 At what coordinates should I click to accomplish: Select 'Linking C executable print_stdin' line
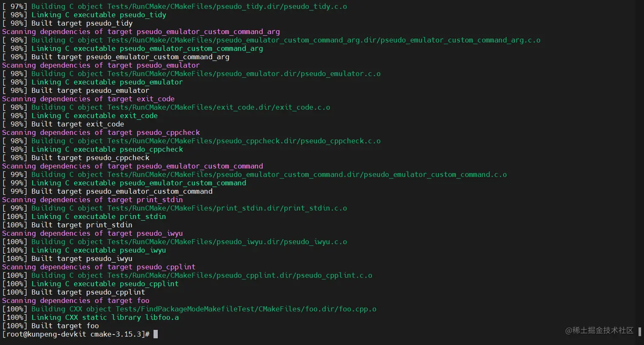[84, 217]
